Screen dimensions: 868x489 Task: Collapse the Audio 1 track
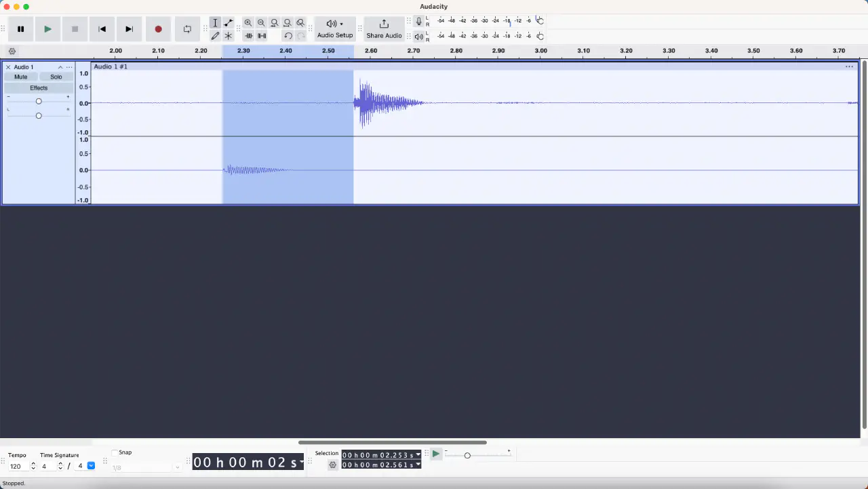(x=60, y=67)
